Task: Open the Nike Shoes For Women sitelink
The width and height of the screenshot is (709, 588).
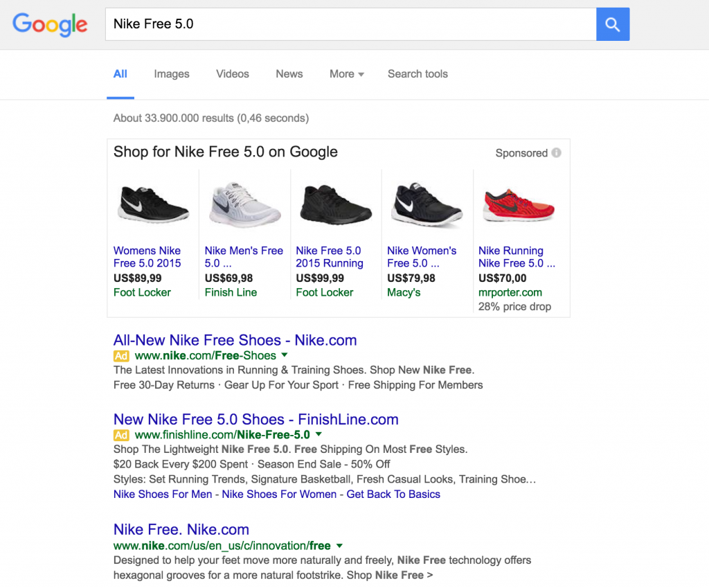Action: click(x=279, y=494)
